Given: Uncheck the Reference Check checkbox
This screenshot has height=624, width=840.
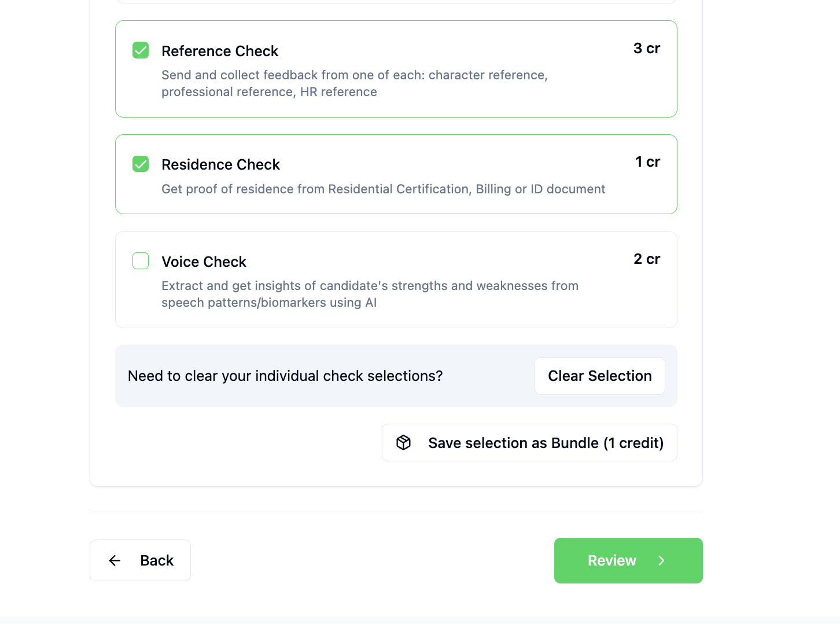Looking at the screenshot, I should (x=141, y=50).
